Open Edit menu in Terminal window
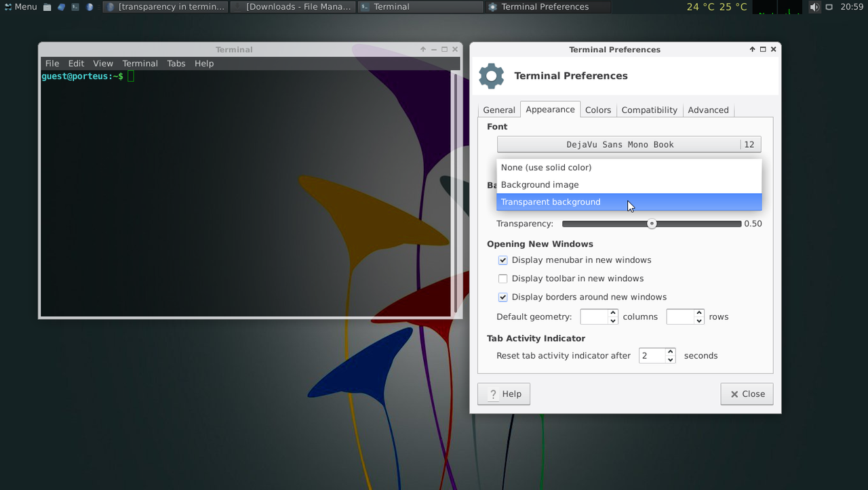Image resolution: width=868 pixels, height=490 pixels. click(76, 63)
